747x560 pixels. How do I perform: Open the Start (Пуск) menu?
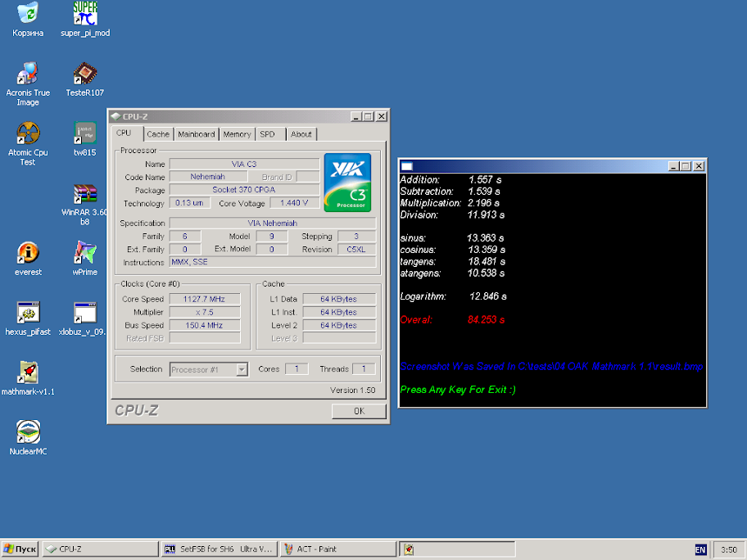click(20, 549)
